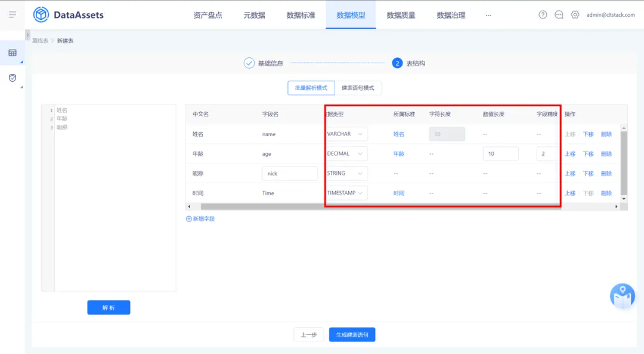Click the floating map guide icon
Screen dimensions: 644x354
[622, 295]
